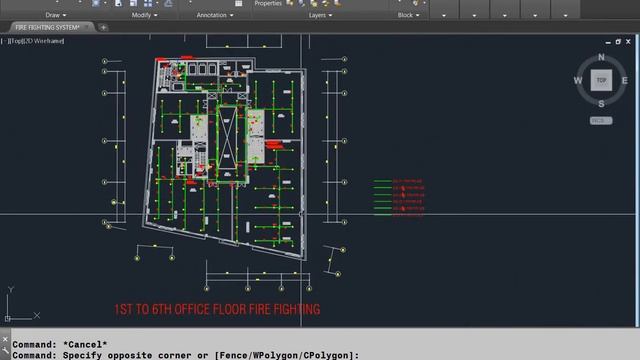
Task: Click the UCS origin icon in the drawing
Action: click(x=7, y=318)
